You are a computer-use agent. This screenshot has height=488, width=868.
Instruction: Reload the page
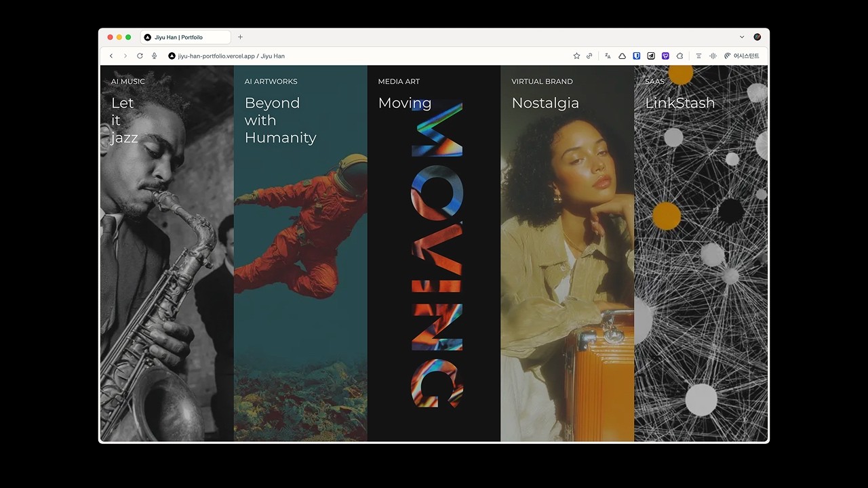point(140,56)
